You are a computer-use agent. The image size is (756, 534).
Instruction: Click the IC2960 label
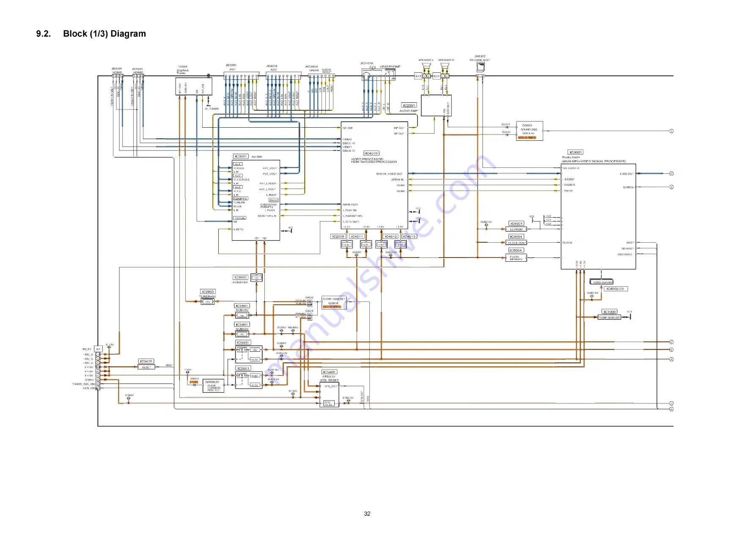tap(208, 292)
